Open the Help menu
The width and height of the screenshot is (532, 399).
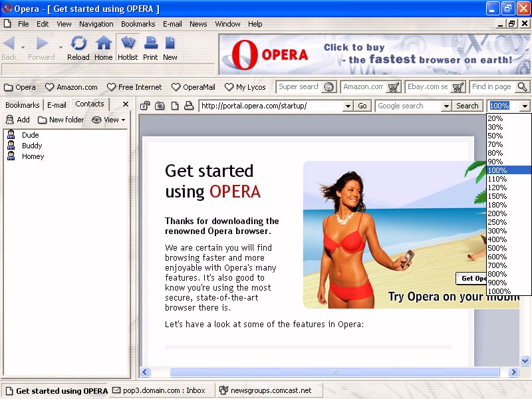(255, 24)
